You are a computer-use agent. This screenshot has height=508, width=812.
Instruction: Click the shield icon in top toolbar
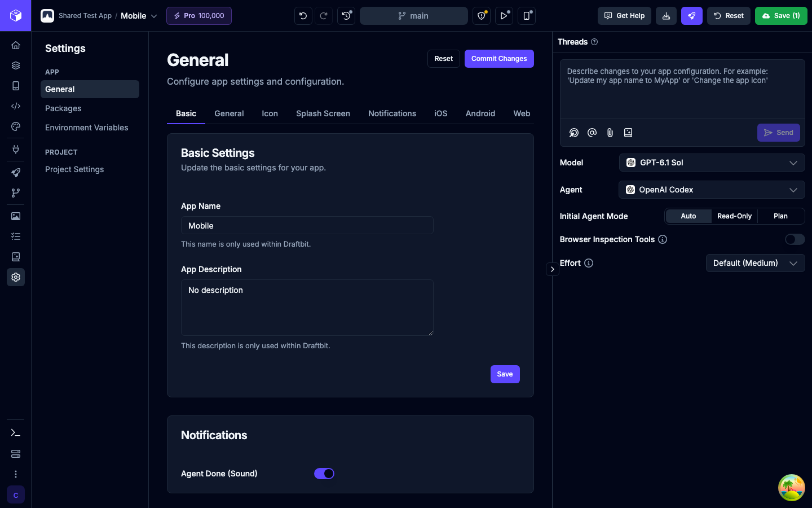point(482,16)
